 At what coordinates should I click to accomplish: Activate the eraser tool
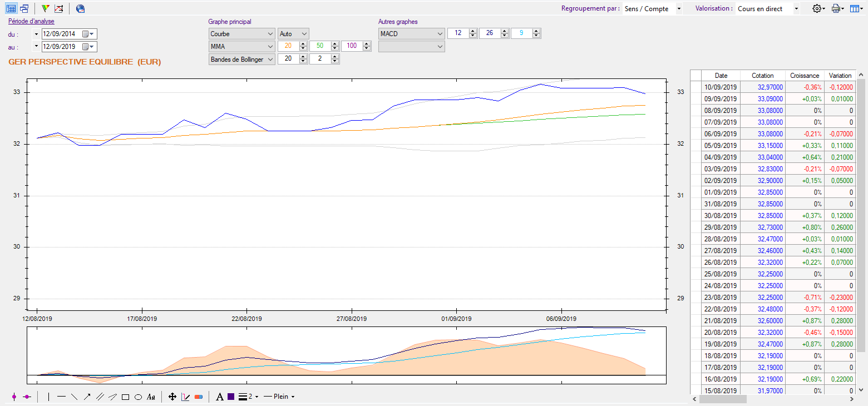coord(199,397)
